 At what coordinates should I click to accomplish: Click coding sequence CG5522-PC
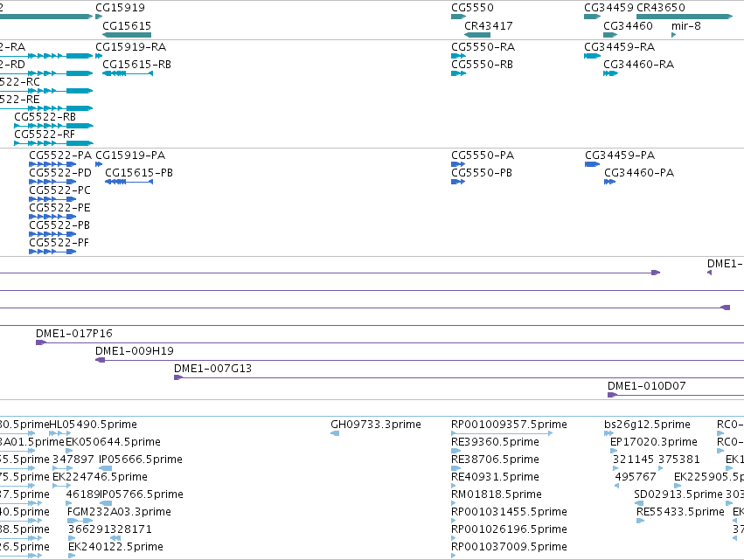59,190
